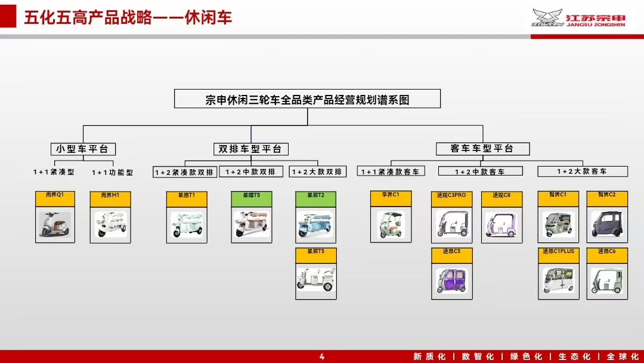644x363 pixels.
Task: Click the 双排车型平台 node
Action: tap(250, 149)
